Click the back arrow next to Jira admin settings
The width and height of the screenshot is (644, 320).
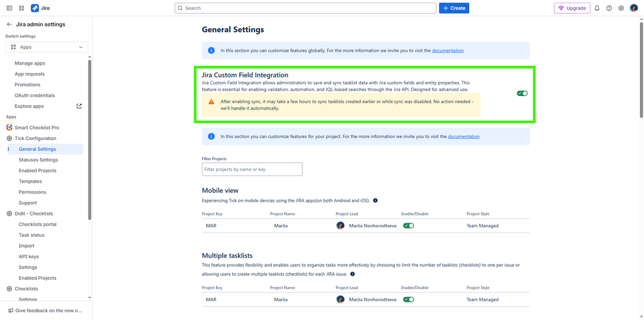coord(9,25)
